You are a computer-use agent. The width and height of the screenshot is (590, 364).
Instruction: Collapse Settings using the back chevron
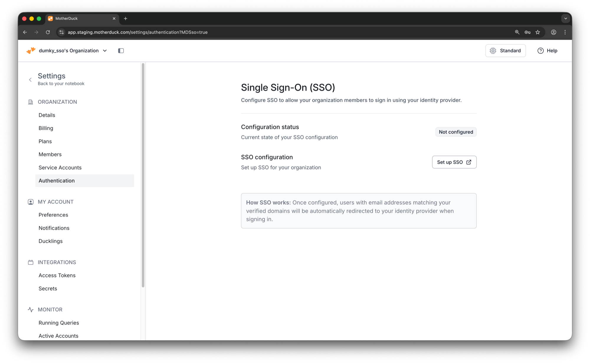pos(30,80)
